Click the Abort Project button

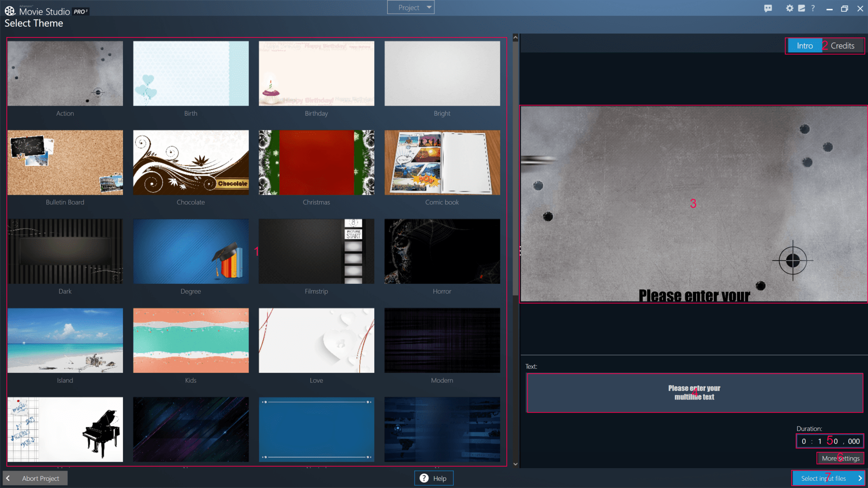36,478
